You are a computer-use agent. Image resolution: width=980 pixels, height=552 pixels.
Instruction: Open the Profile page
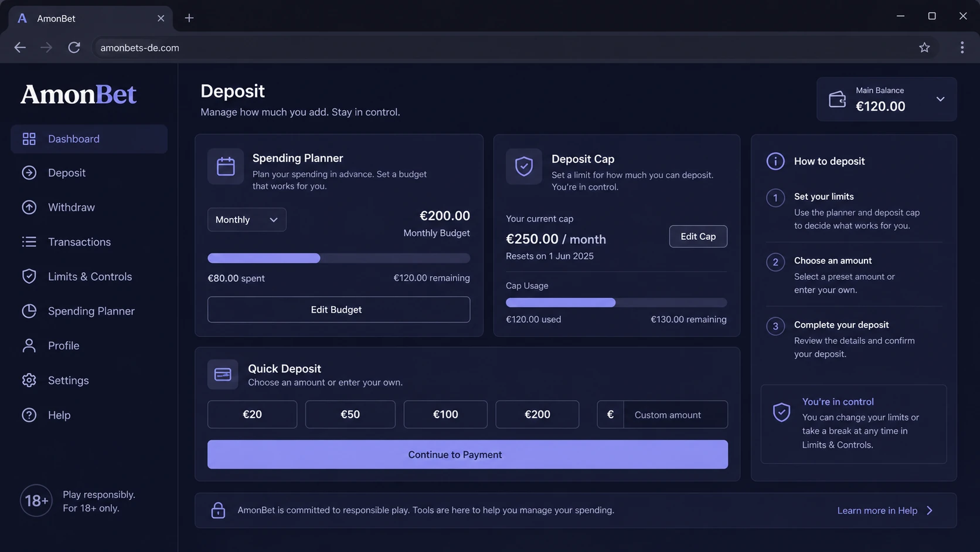(89, 346)
